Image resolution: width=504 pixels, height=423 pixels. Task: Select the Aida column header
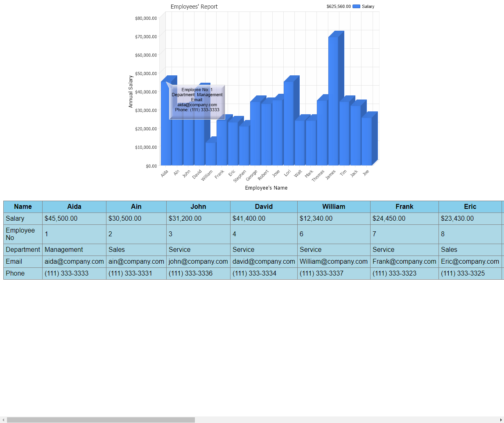(74, 207)
